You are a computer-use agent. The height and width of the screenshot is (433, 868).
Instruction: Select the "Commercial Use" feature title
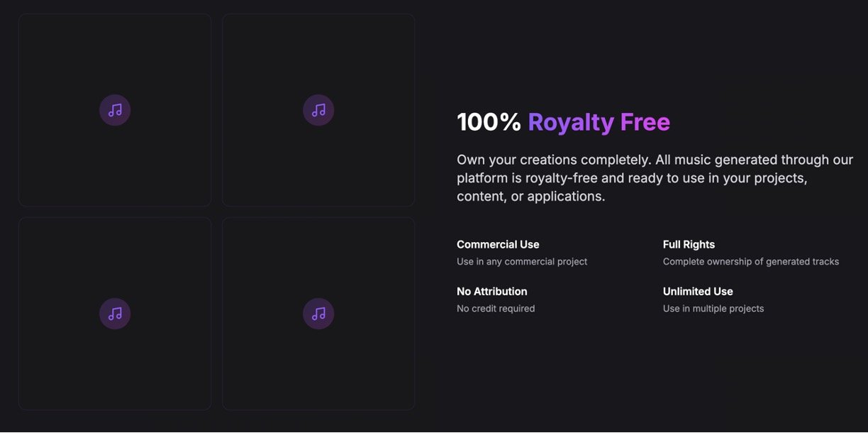coord(498,244)
